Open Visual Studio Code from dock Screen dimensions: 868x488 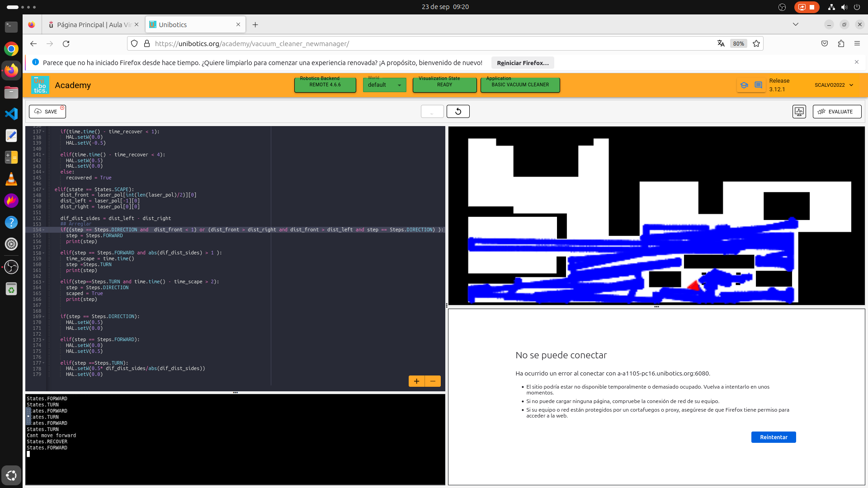click(11, 113)
